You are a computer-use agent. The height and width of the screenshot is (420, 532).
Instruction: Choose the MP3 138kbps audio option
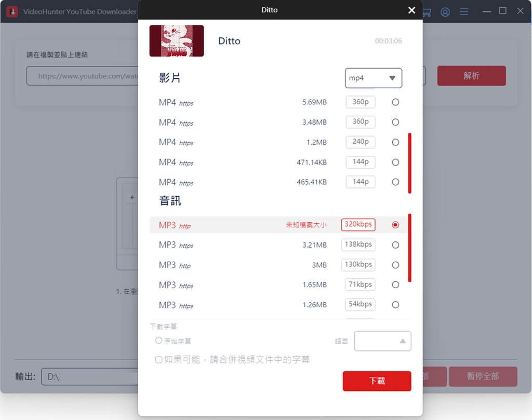tap(395, 245)
